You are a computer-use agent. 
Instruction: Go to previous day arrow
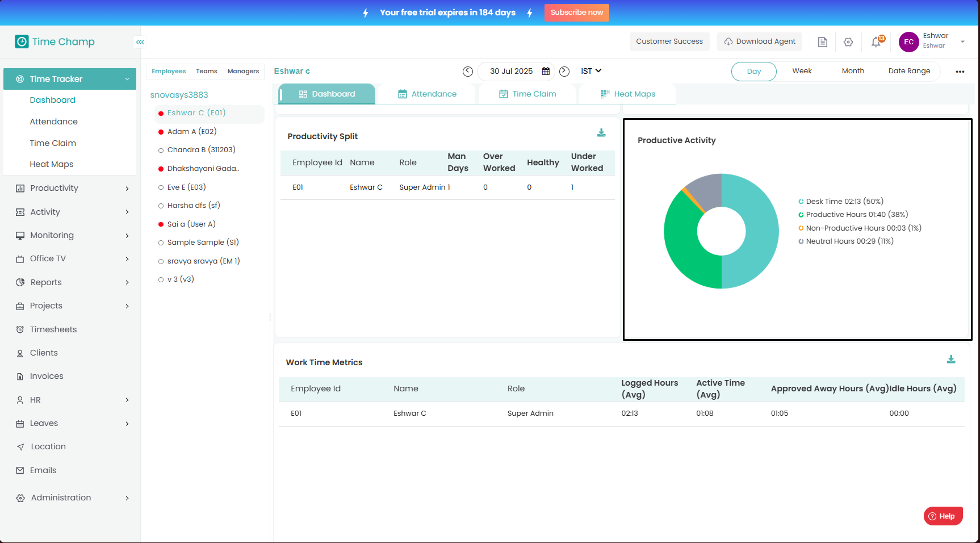point(468,72)
